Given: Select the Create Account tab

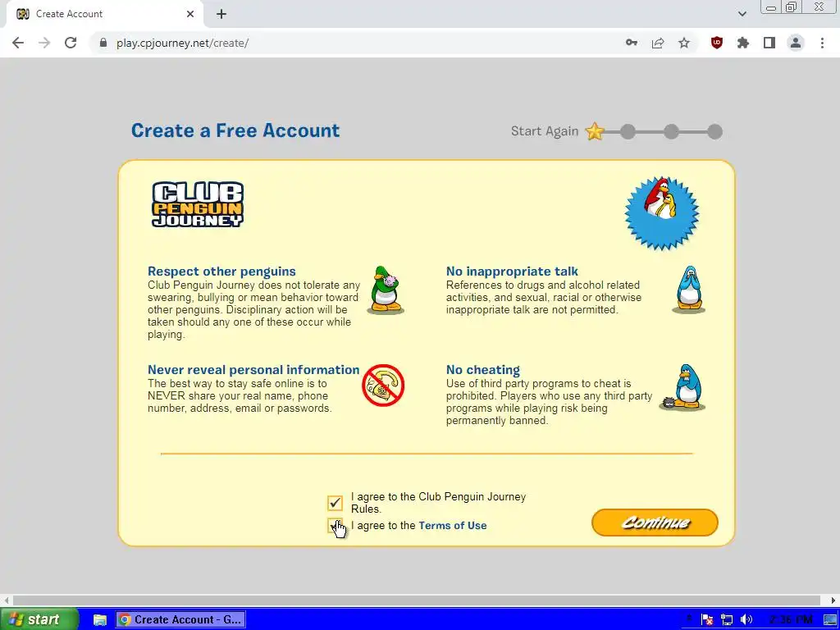Looking at the screenshot, I should [104, 14].
